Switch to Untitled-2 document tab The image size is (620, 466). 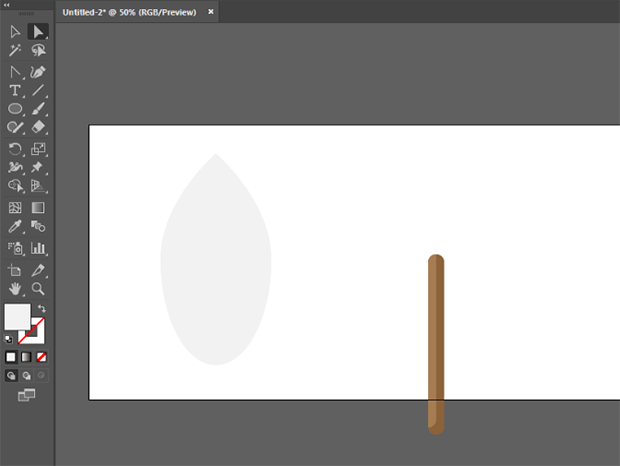coord(132,13)
